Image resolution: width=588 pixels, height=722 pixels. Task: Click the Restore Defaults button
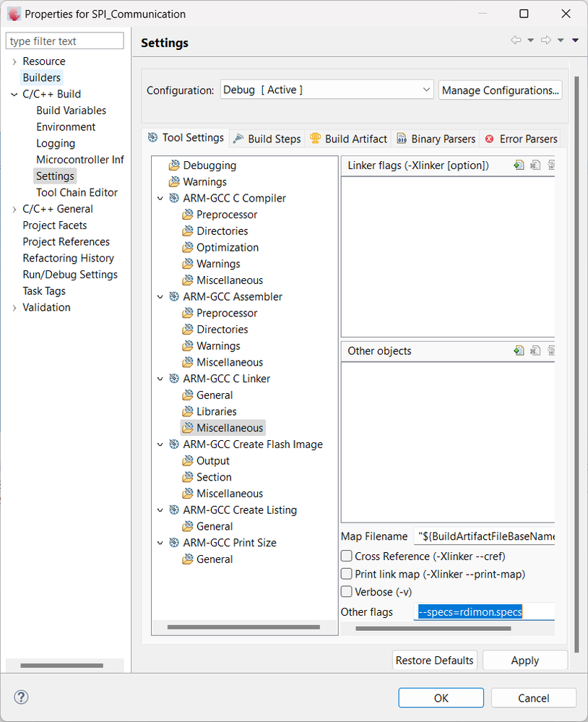pos(434,660)
